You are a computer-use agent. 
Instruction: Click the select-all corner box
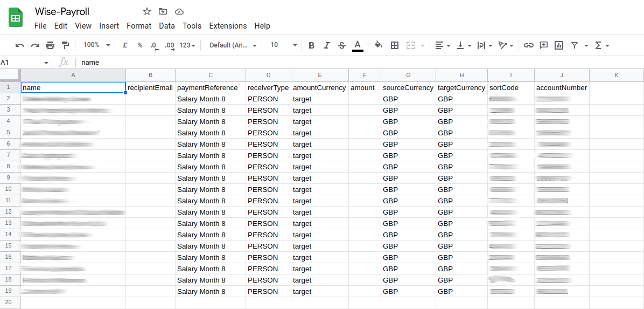pos(10,75)
